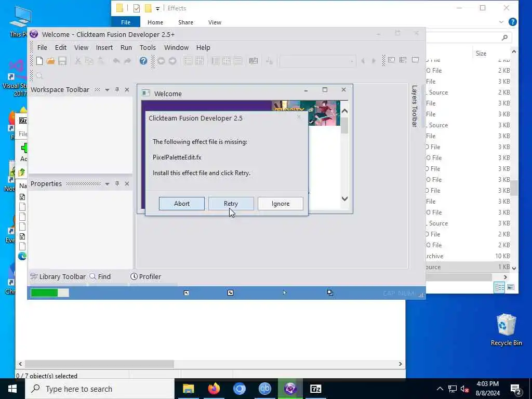Open the Edit menu

pyautogui.click(x=61, y=47)
